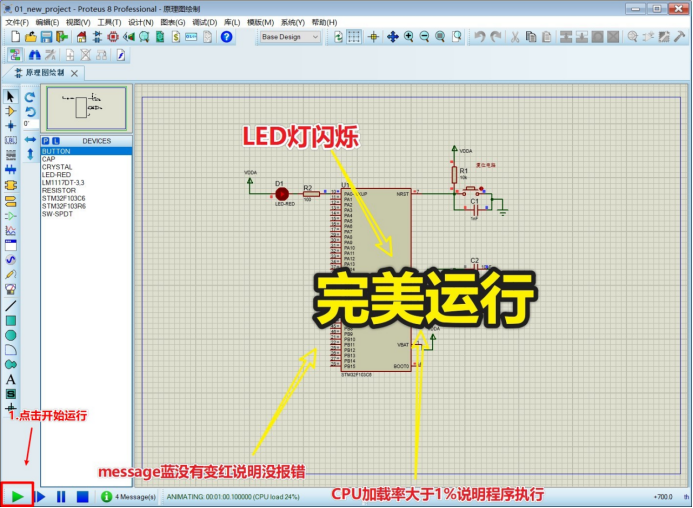Click the Cut scissors icon

pyautogui.click(x=515, y=37)
